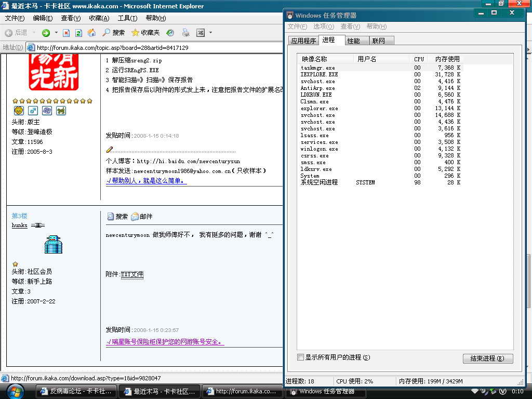
Task: Open Task Manager 帮助(H) menu
Action: tap(377, 26)
